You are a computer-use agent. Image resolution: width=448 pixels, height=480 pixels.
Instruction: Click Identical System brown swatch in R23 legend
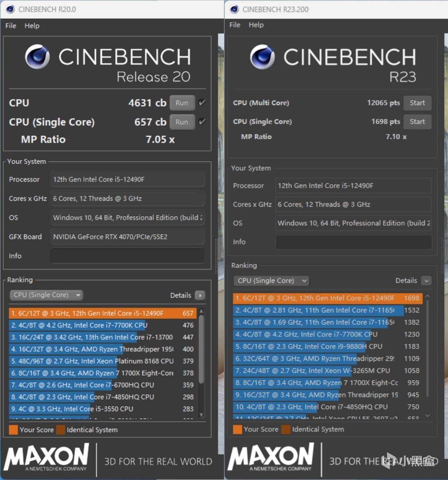pyautogui.click(x=286, y=430)
